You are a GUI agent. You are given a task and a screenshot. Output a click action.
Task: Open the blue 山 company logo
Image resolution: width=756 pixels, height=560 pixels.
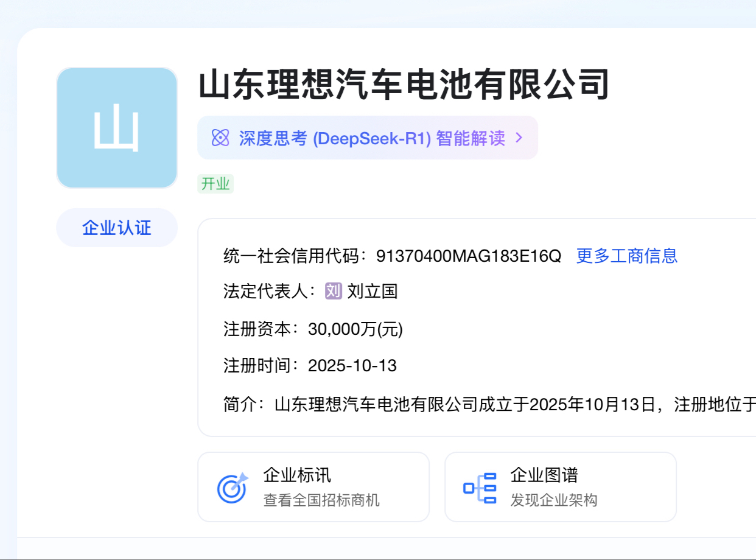[x=117, y=128]
